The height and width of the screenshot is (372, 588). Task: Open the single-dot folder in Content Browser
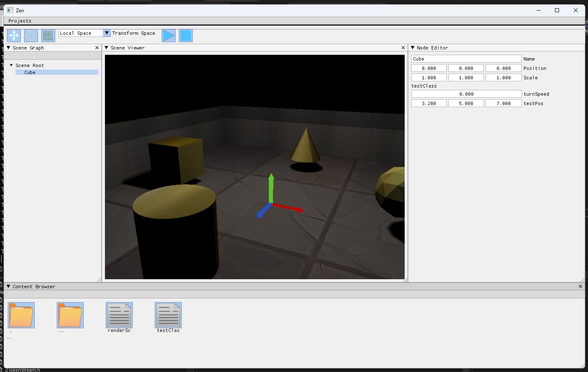coord(21,315)
